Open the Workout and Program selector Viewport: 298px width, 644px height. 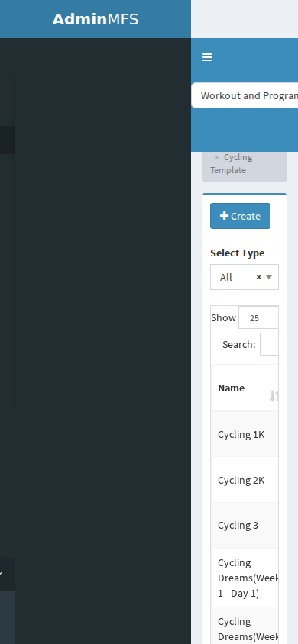pos(245,95)
